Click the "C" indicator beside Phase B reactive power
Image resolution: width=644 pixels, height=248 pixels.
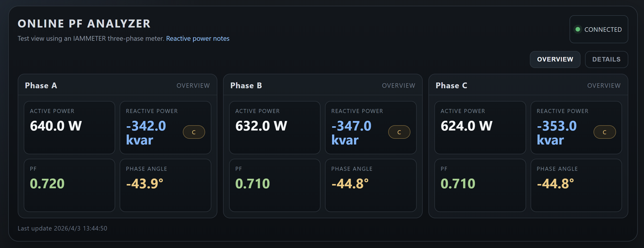[x=399, y=132]
